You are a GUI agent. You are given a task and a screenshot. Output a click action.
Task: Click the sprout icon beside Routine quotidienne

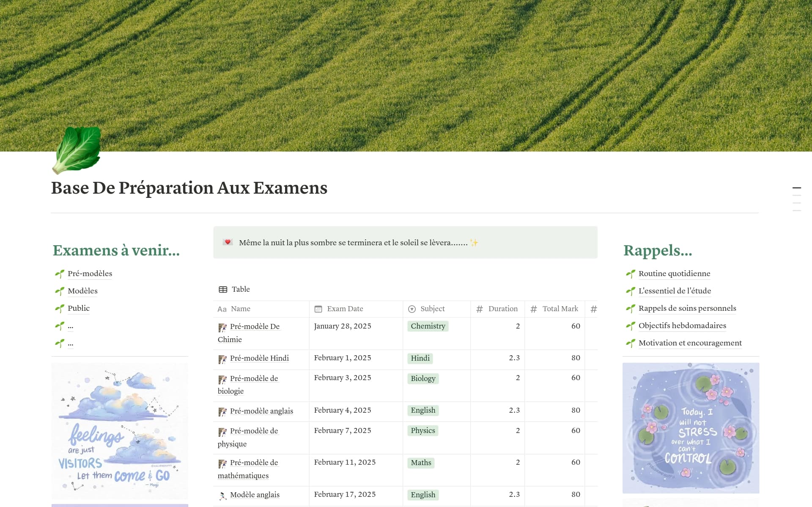coord(631,274)
